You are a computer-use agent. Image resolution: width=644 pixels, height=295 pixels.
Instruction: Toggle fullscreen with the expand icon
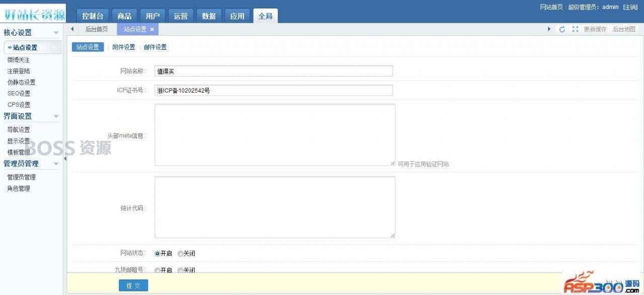575,30
